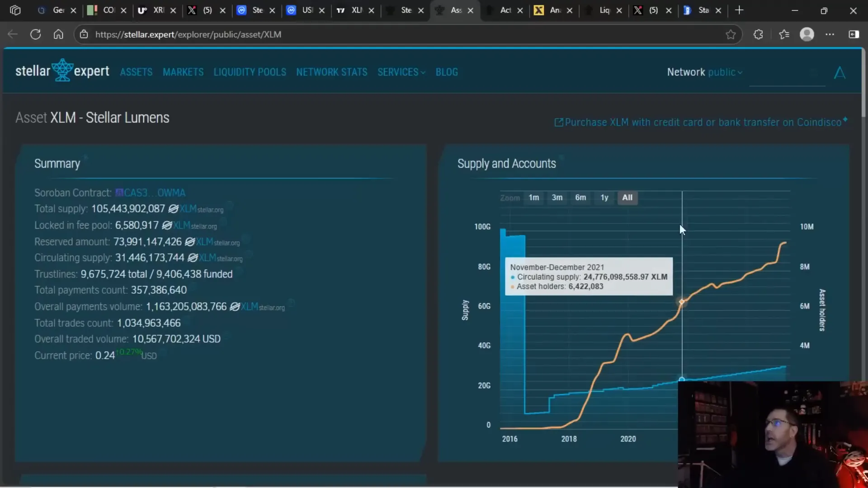Image resolution: width=868 pixels, height=488 pixels.
Task: Expand the SERVICES dropdown
Action: coord(401,72)
